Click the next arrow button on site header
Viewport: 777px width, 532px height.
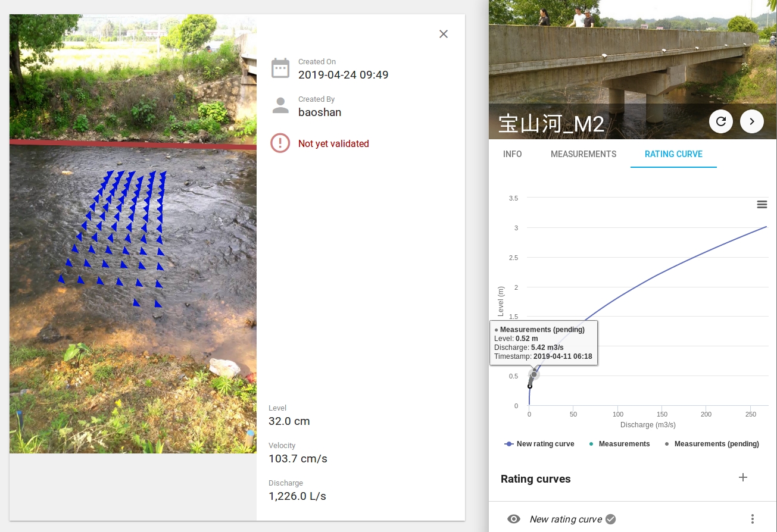coord(751,121)
